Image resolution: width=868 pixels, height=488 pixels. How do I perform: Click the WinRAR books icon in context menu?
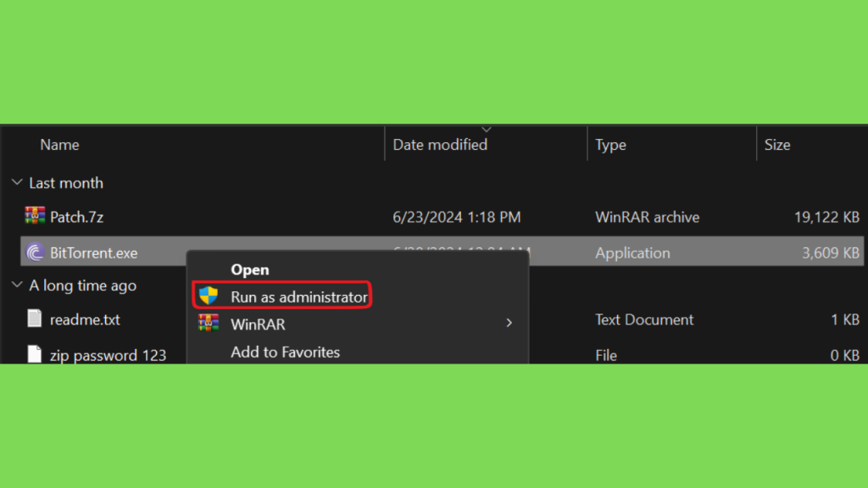click(x=209, y=323)
